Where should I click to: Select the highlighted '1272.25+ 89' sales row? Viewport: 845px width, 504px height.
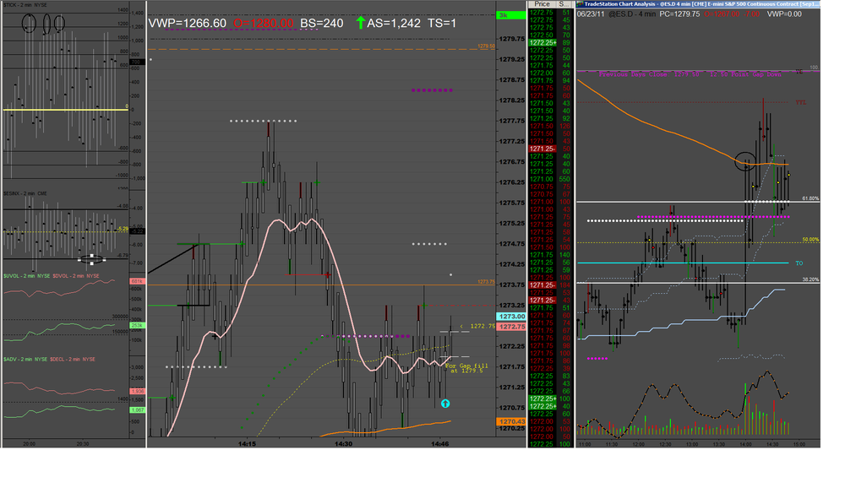pos(550,42)
